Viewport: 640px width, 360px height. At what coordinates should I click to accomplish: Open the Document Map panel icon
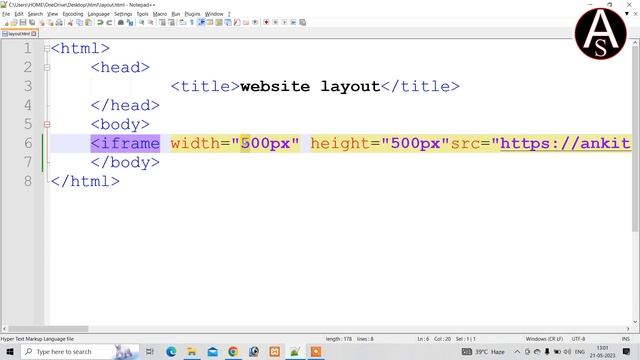click(x=219, y=22)
